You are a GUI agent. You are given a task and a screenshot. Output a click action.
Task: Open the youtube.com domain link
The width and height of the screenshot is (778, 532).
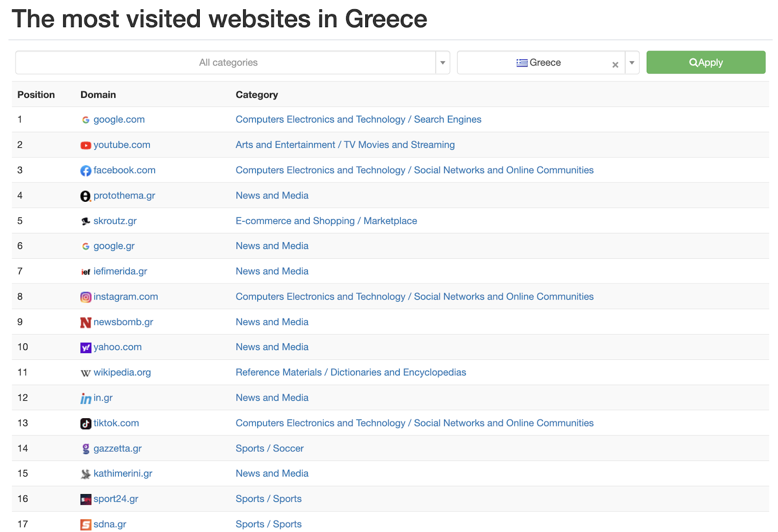pyautogui.click(x=122, y=145)
